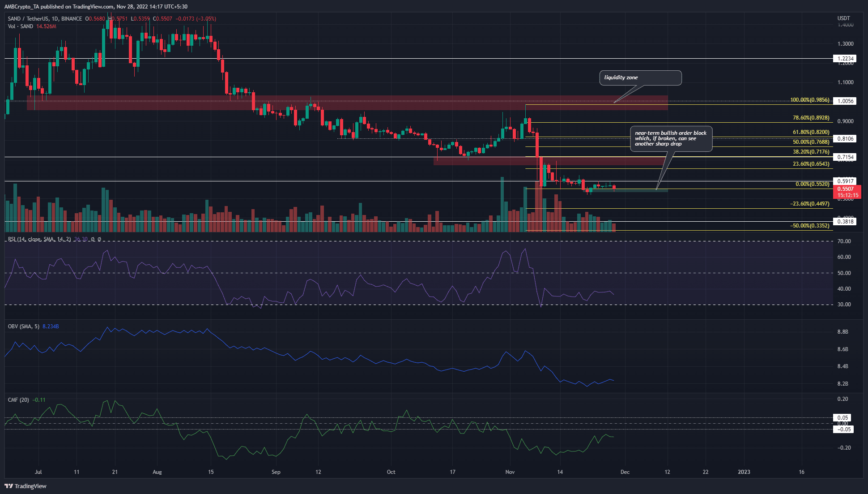Screen dimensions: 868x494
Task: Click the 1.2234 price level tag
Action: tap(845, 59)
